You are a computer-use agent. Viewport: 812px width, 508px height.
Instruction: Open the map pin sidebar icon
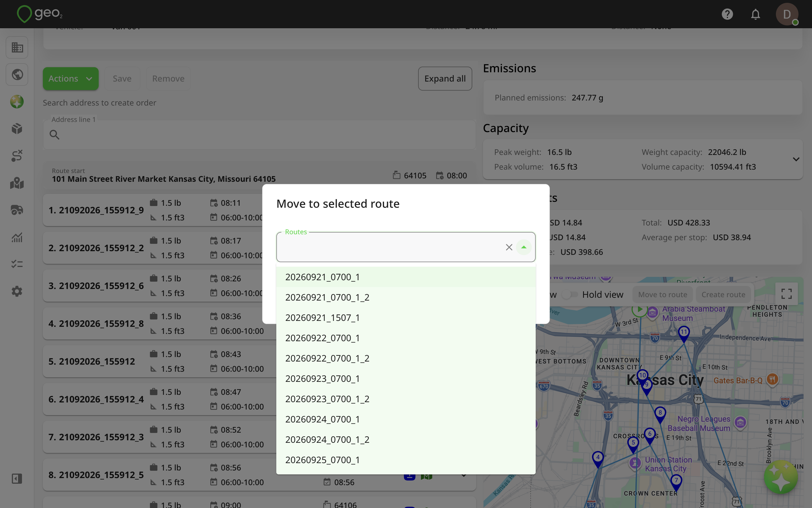pyautogui.click(x=17, y=183)
